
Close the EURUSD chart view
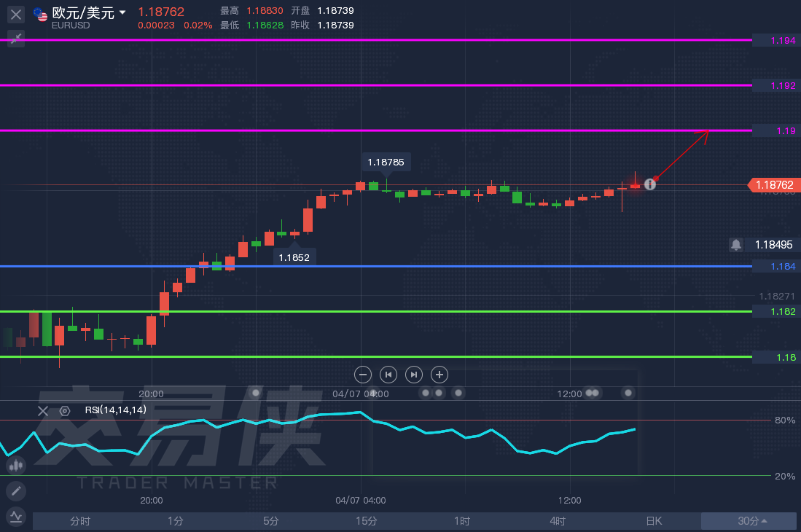16,15
